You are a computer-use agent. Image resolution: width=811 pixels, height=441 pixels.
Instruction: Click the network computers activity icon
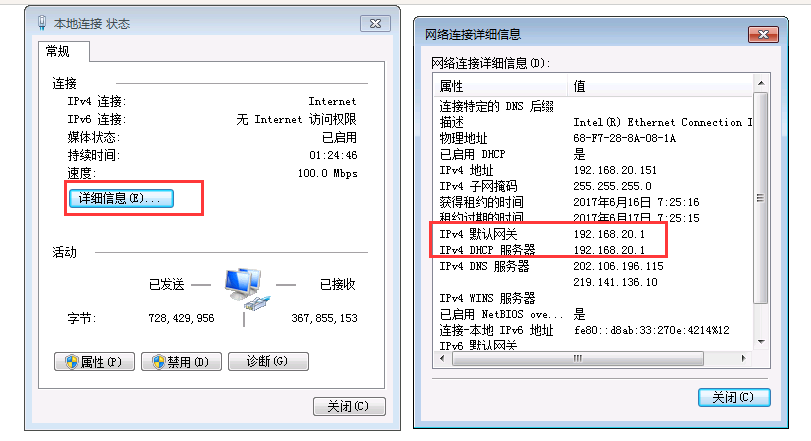pos(247,290)
